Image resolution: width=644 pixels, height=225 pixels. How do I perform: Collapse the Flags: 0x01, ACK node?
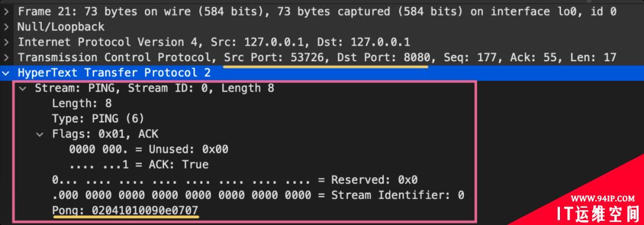[40, 134]
